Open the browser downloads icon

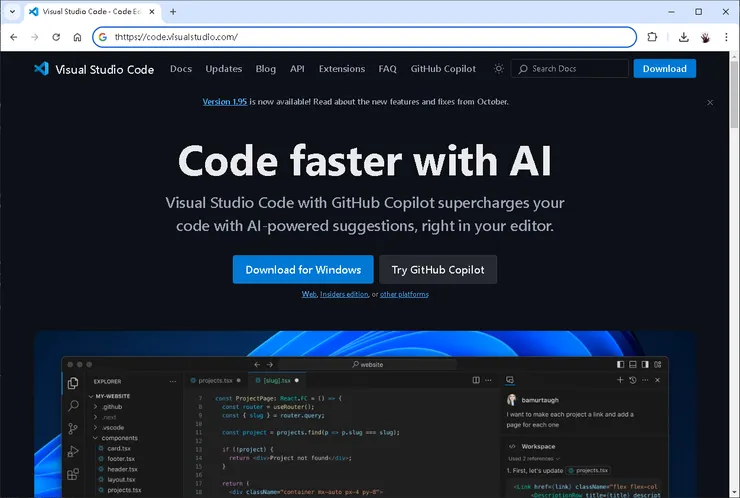coord(683,37)
